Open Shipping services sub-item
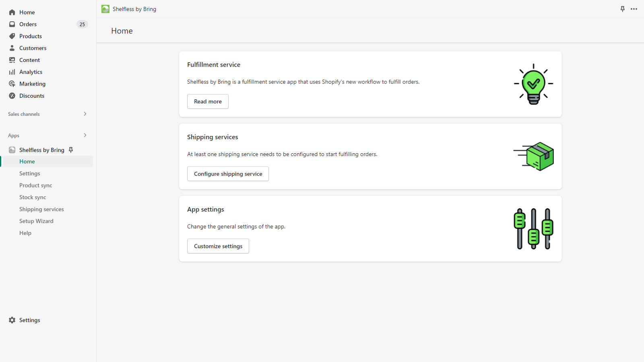The width and height of the screenshot is (644, 362). point(41,209)
